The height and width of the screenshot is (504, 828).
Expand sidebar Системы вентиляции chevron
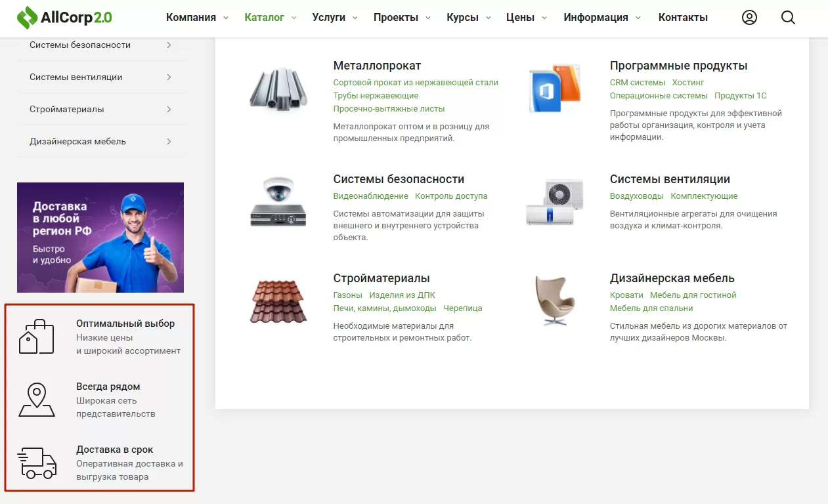pos(169,77)
